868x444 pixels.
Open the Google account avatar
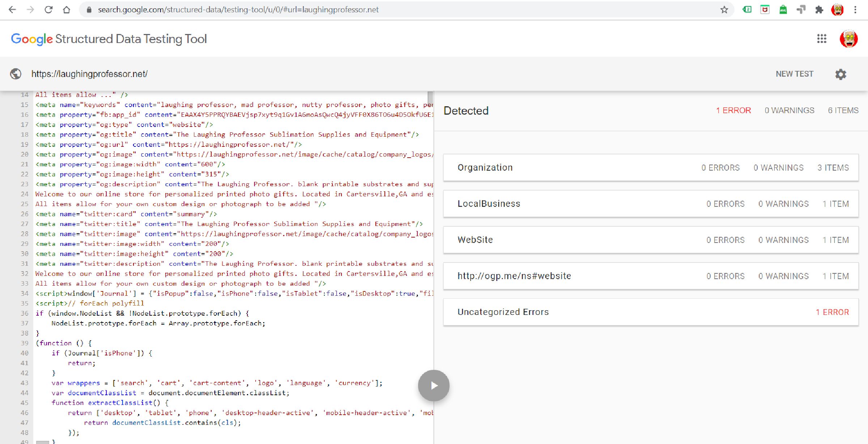coord(848,39)
